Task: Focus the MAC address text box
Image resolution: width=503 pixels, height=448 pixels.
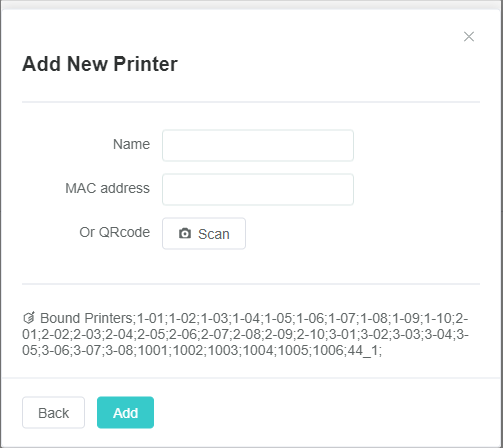Action: pos(258,189)
